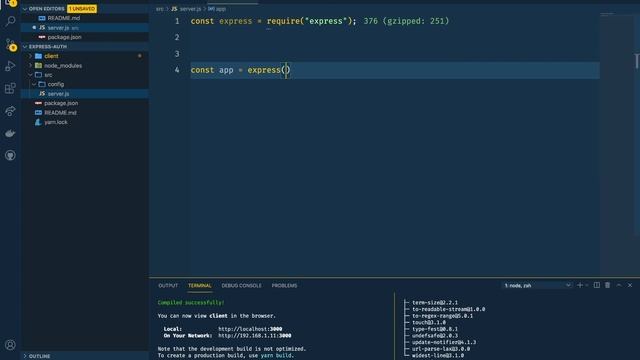The width and height of the screenshot is (640, 360).
Task: Collapse the EXPRESS-AUTH project section
Action: (x=25, y=47)
